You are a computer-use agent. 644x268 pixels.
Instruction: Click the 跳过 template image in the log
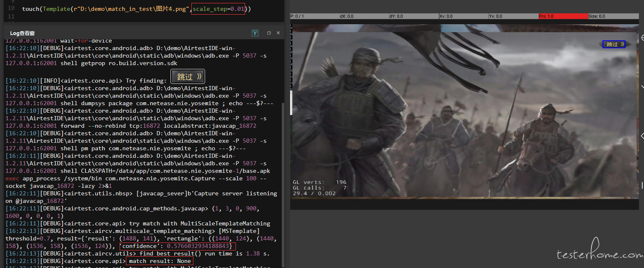point(188,77)
